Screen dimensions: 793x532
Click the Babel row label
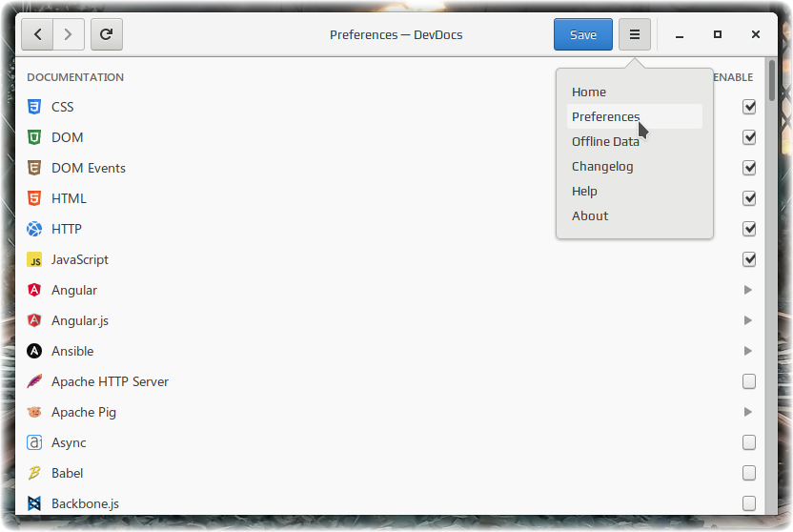tap(68, 473)
